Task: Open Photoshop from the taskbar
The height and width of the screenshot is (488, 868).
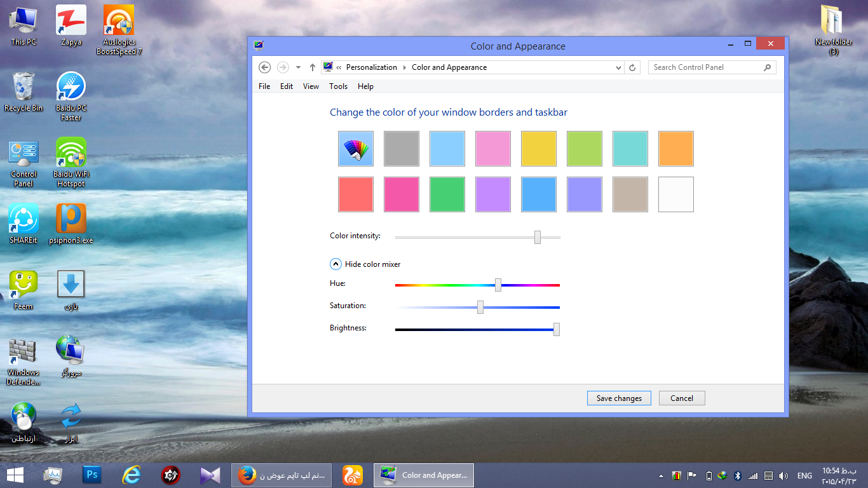Action: [x=93, y=475]
